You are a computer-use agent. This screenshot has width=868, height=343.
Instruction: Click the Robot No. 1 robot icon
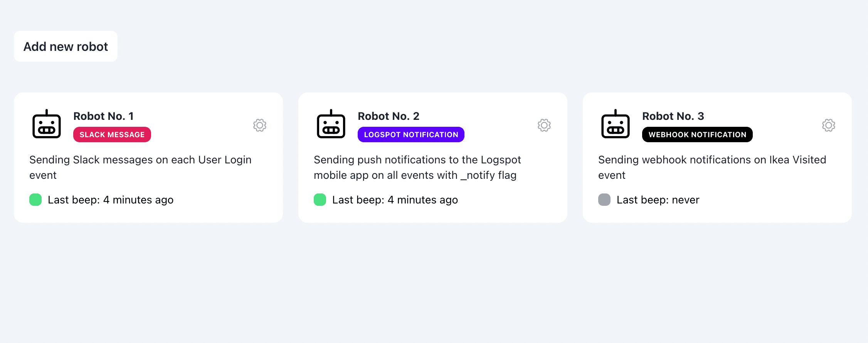[x=47, y=124]
